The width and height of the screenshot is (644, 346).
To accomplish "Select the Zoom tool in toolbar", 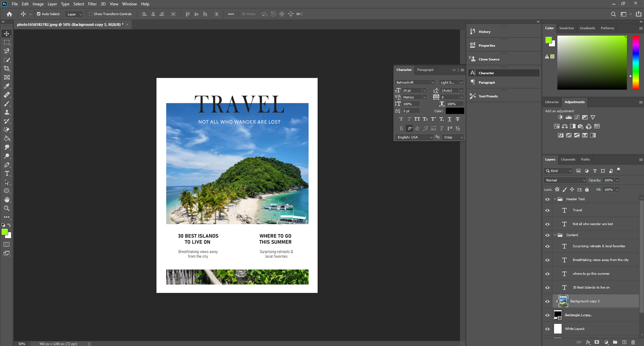I will tap(7, 208).
